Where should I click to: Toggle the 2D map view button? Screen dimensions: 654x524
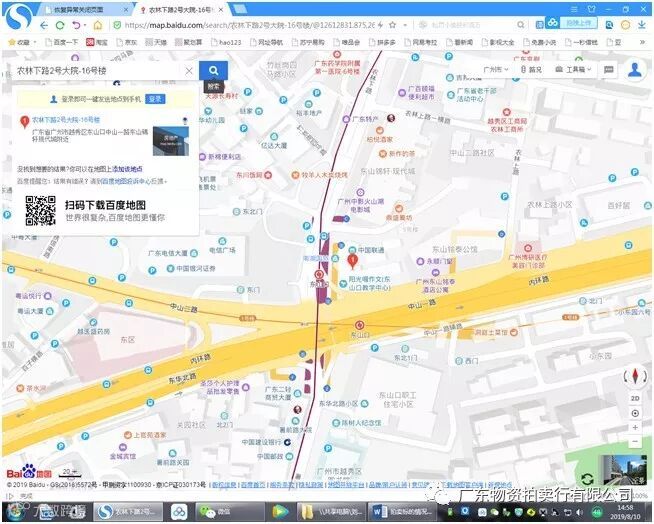pyautogui.click(x=635, y=398)
